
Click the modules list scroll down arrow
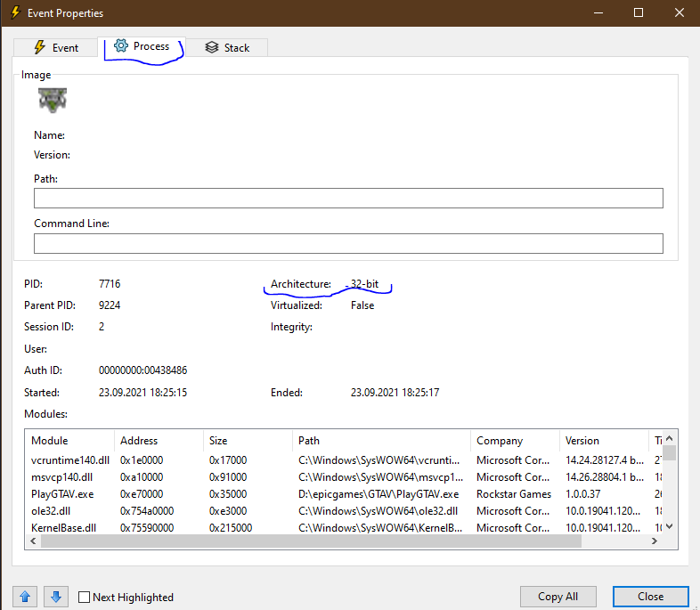(x=669, y=526)
